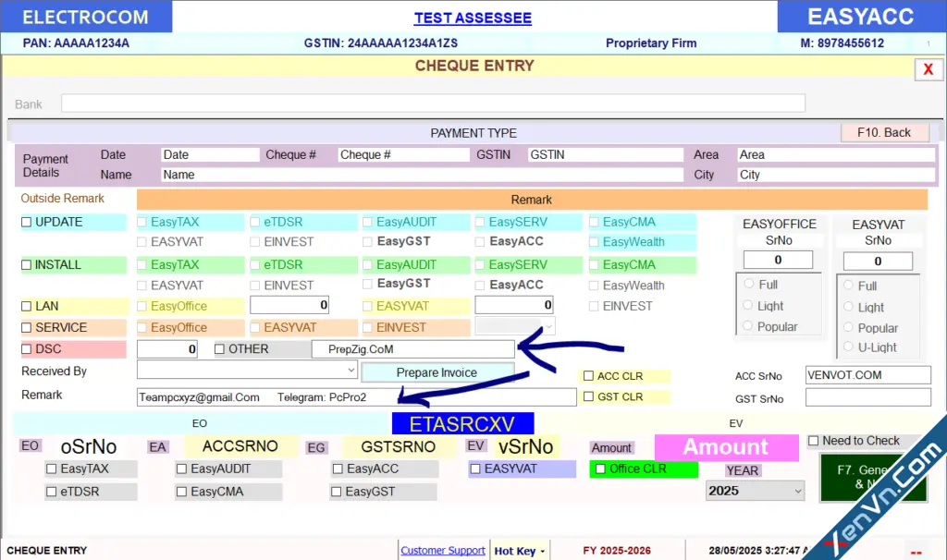Screen dimensions: 947x560
Task: Tick EasyACC under GSTSRNO
Action: coord(338,469)
